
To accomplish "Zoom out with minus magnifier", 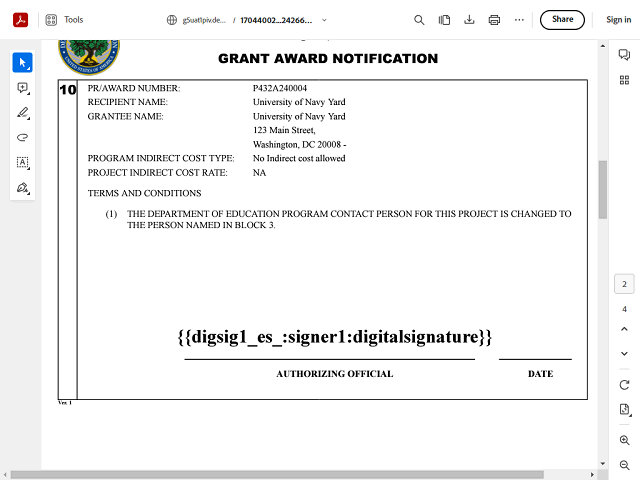I will click(x=624, y=465).
